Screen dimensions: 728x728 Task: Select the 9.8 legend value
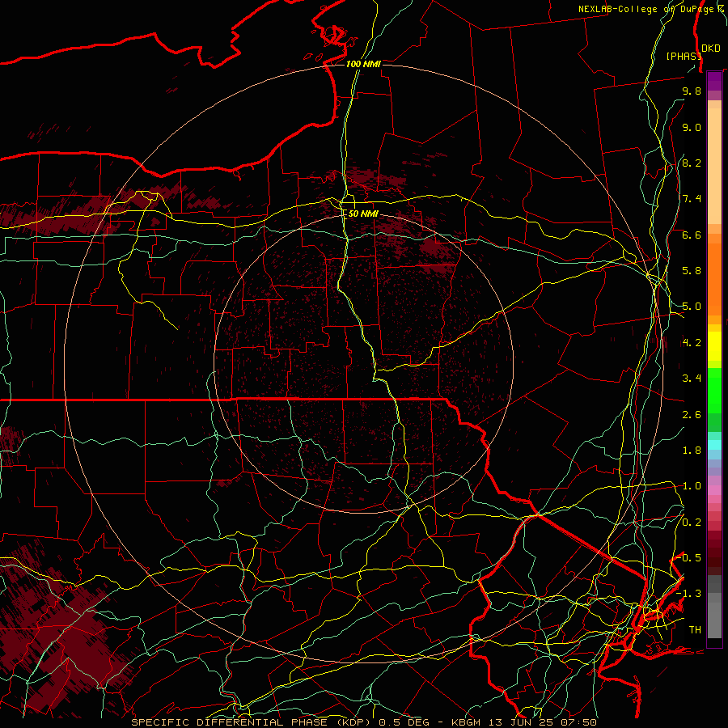pos(692,91)
